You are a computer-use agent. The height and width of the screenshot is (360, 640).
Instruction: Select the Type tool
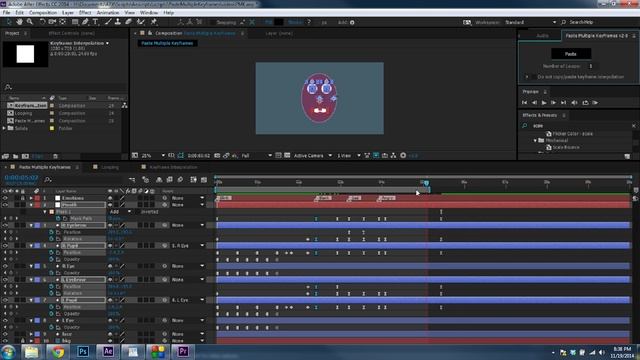(96, 22)
